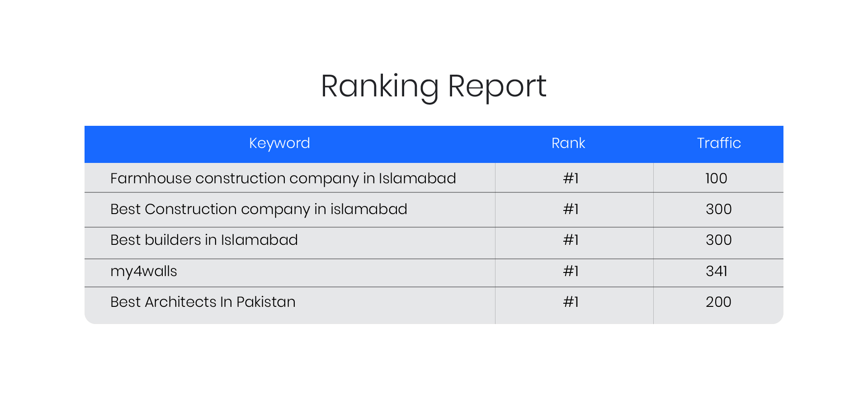This screenshot has width=868, height=396.
Task: Click the word Report in the title
Action: tap(497, 86)
